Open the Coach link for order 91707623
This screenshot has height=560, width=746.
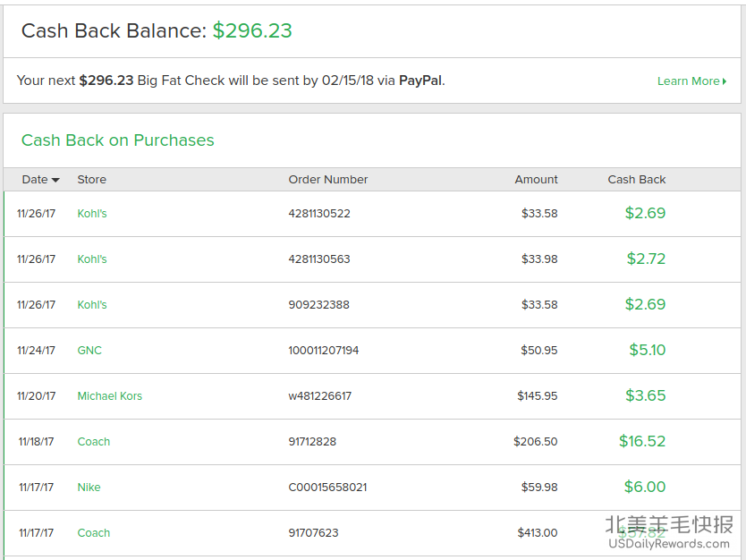(93, 533)
